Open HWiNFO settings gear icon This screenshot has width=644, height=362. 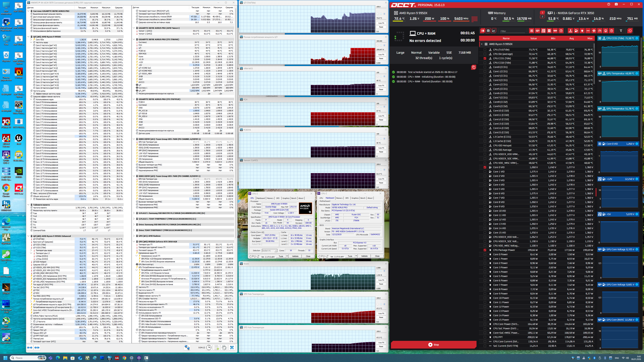point(224,347)
